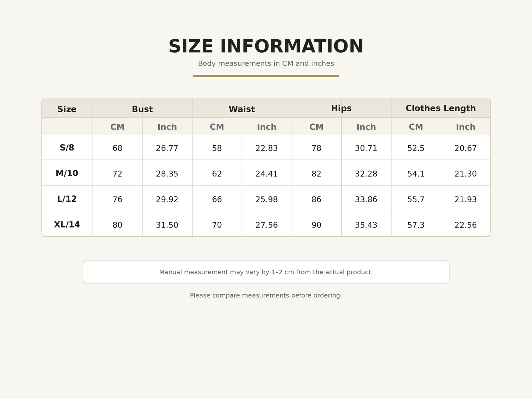The image size is (532, 399).
Task: Click the 90 hips CM cell
Action: (316, 225)
